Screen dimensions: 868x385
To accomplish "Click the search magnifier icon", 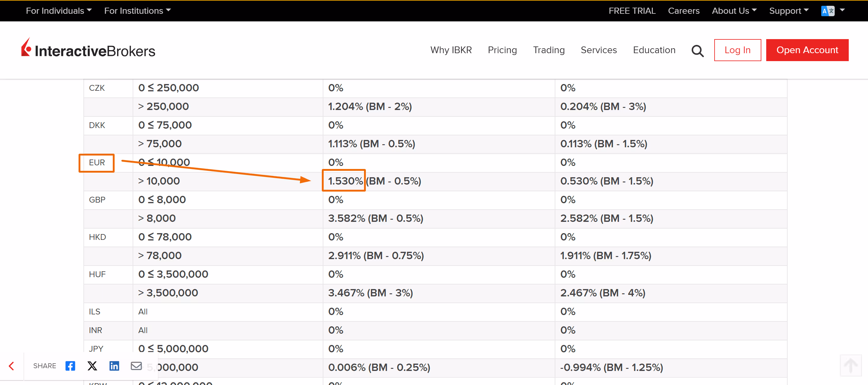I will coord(697,50).
